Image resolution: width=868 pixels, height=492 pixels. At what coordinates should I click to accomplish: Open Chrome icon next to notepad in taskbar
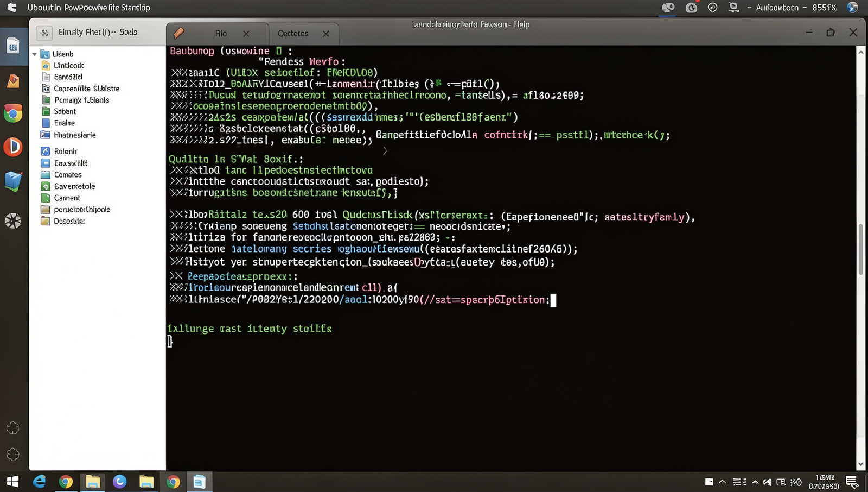(173, 482)
